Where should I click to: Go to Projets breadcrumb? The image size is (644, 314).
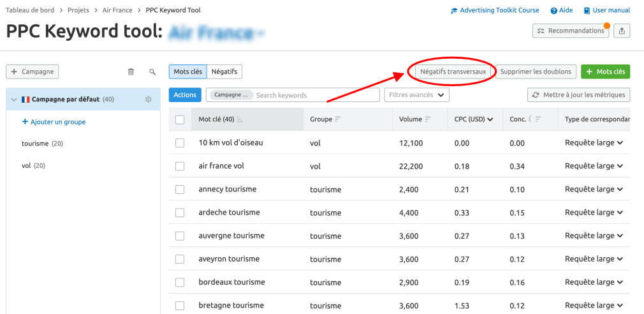pos(78,10)
